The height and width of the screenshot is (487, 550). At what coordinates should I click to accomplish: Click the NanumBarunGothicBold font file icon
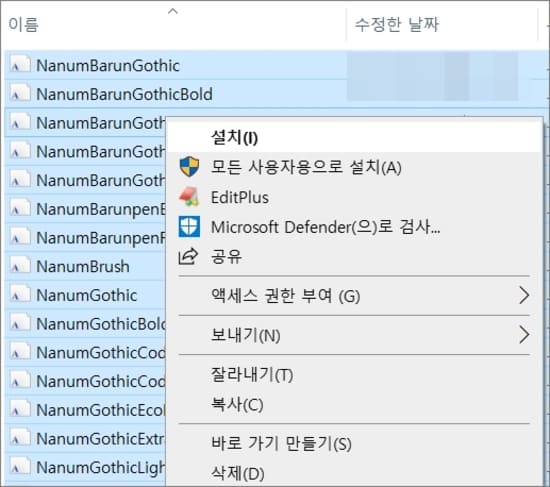(x=20, y=94)
